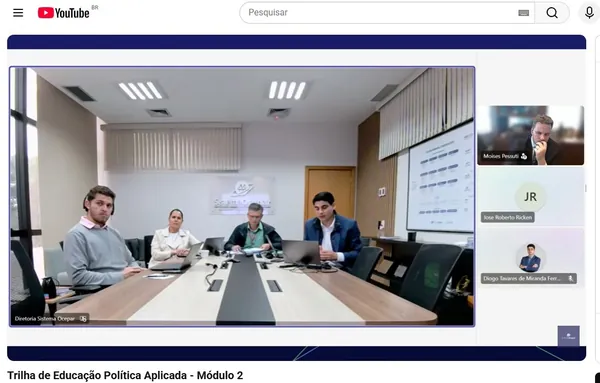Image resolution: width=600 pixels, height=383 pixels.
Task: Select the Diogo Tavares de Miranda participant tile
Action: click(x=531, y=258)
